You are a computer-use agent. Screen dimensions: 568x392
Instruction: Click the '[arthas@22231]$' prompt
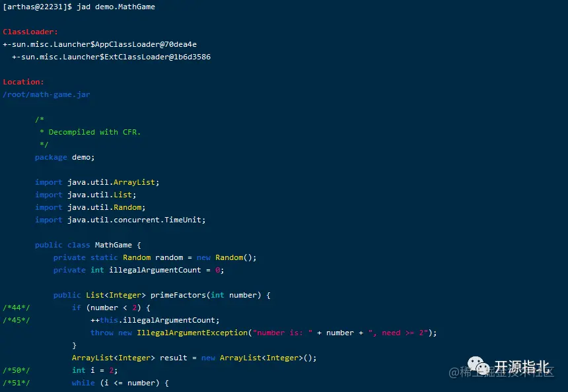[x=37, y=7]
